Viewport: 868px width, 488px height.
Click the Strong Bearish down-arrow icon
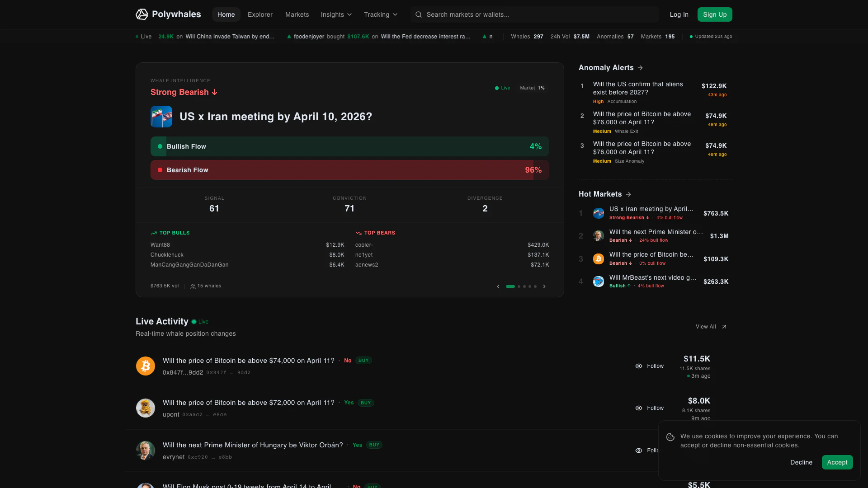[x=215, y=92]
